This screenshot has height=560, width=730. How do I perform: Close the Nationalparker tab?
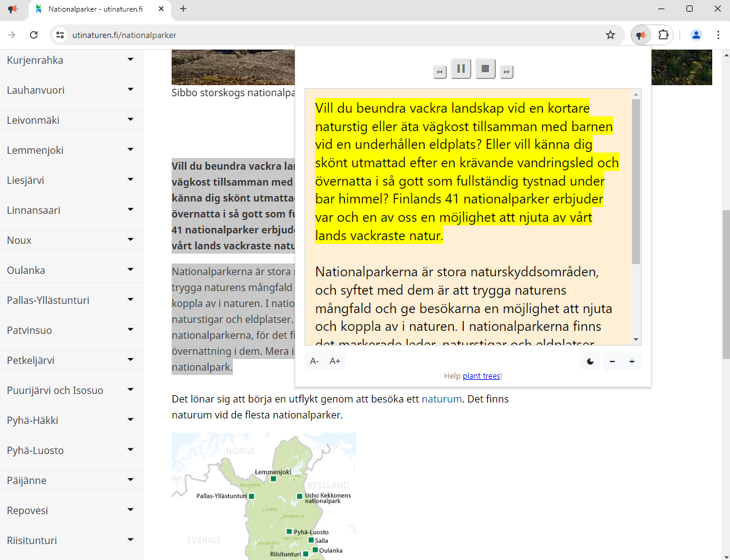click(x=161, y=9)
